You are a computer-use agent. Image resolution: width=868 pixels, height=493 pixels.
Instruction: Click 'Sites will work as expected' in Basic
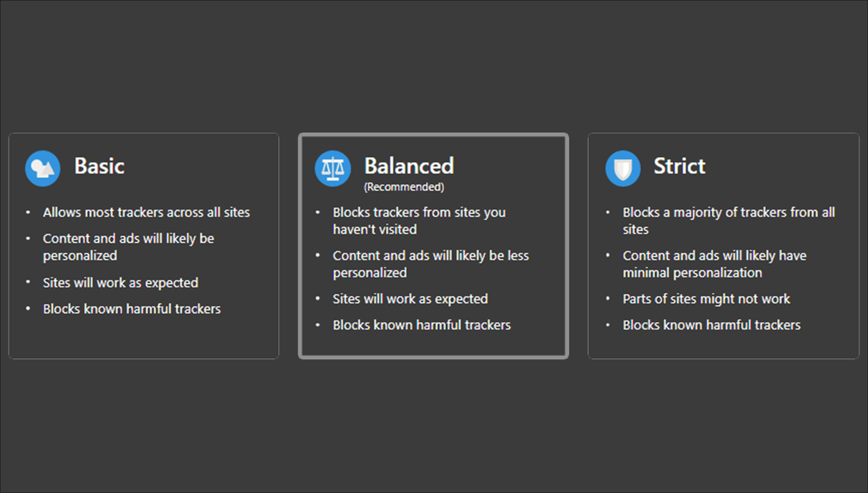(x=120, y=283)
